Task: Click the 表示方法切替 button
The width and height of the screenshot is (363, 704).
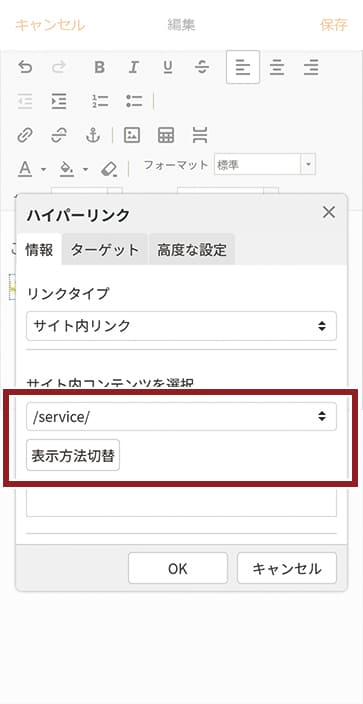Action: pyautogui.click(x=73, y=455)
